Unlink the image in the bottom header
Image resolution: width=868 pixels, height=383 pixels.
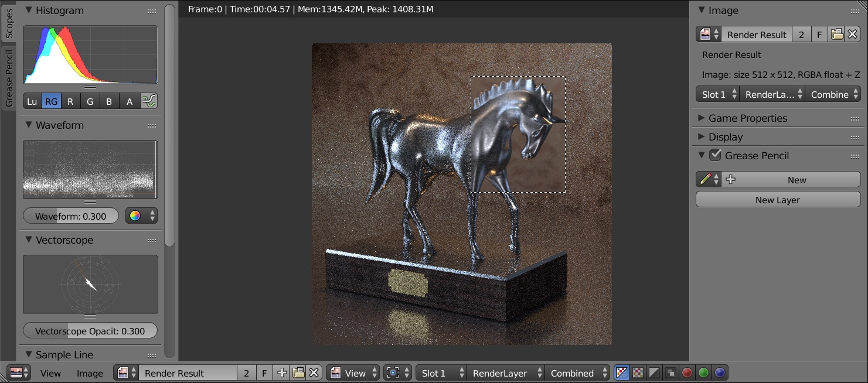[x=314, y=373]
